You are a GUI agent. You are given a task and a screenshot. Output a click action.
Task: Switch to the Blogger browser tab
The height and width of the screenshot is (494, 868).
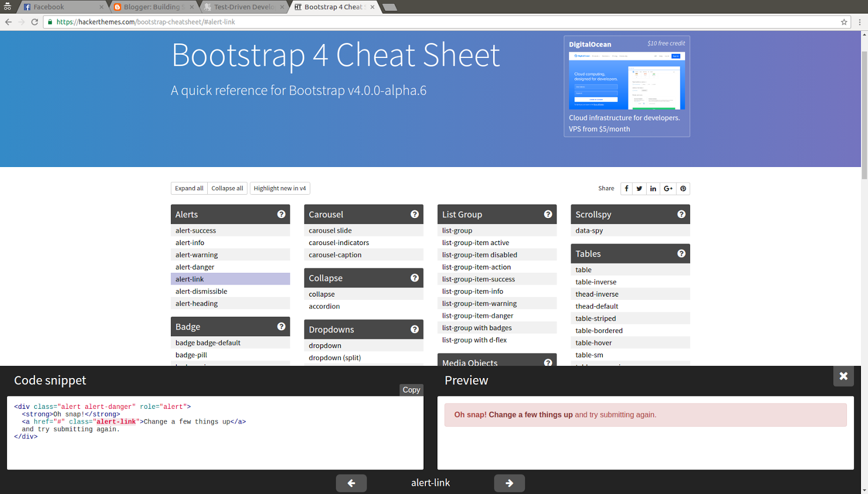point(152,7)
